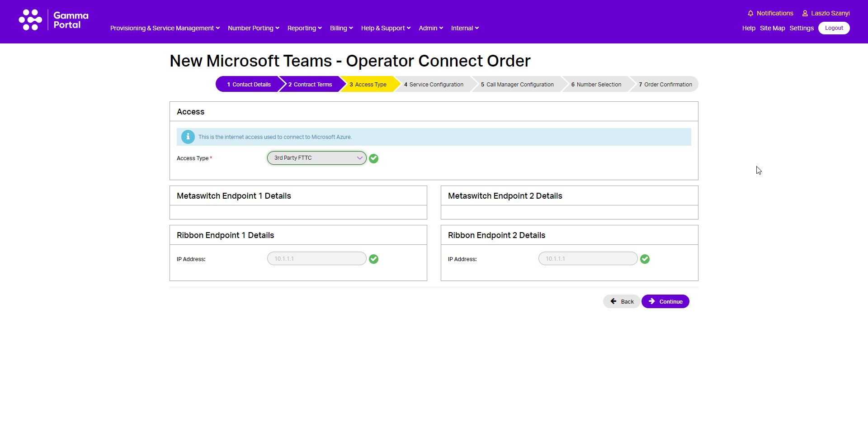The height and width of the screenshot is (424, 868).
Task: Click the left arrow icon on Back button
Action: click(x=613, y=301)
